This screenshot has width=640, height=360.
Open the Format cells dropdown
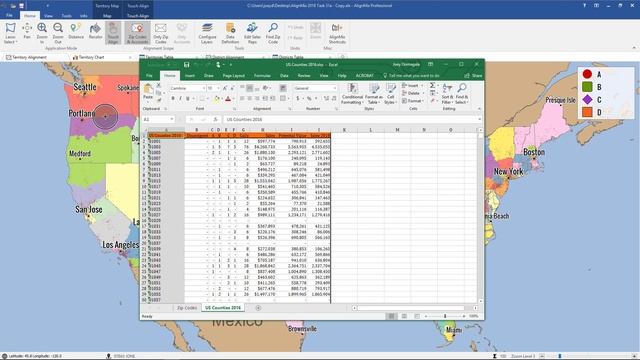[x=413, y=100]
